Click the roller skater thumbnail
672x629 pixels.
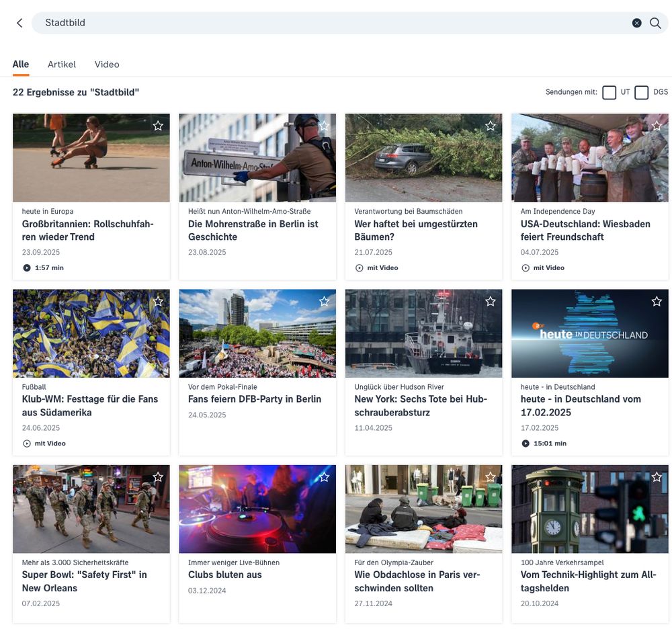pos(91,158)
